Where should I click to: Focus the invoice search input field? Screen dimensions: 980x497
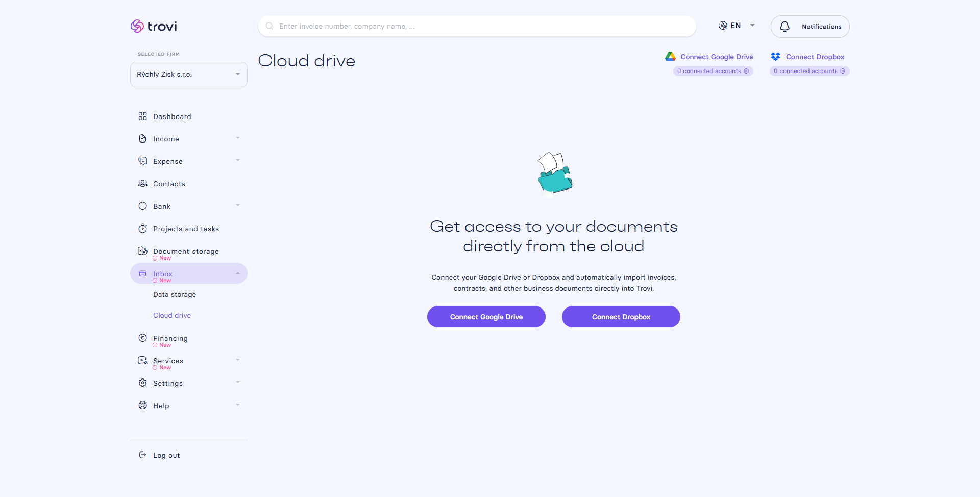pos(477,26)
